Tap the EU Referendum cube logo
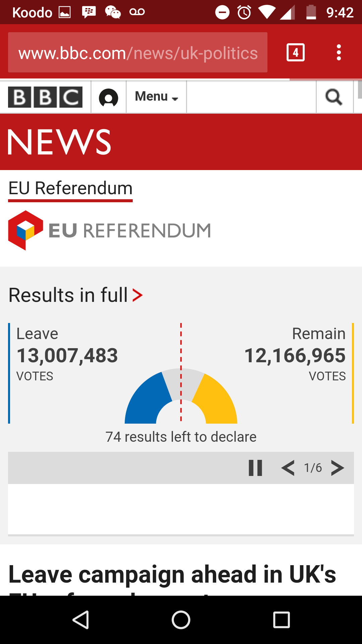Image resolution: width=362 pixels, height=644 pixels. [x=25, y=230]
